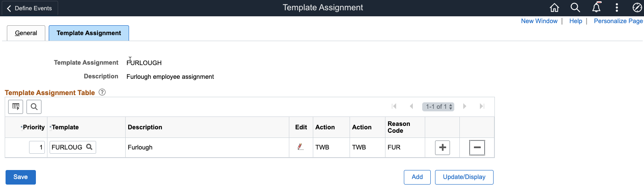Open the three-dot actions menu

point(617,8)
